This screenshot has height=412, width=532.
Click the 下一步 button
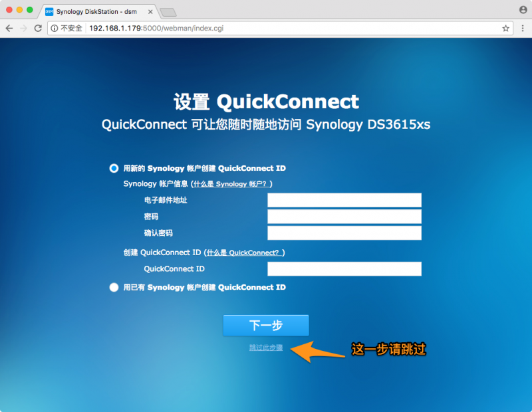click(x=266, y=325)
